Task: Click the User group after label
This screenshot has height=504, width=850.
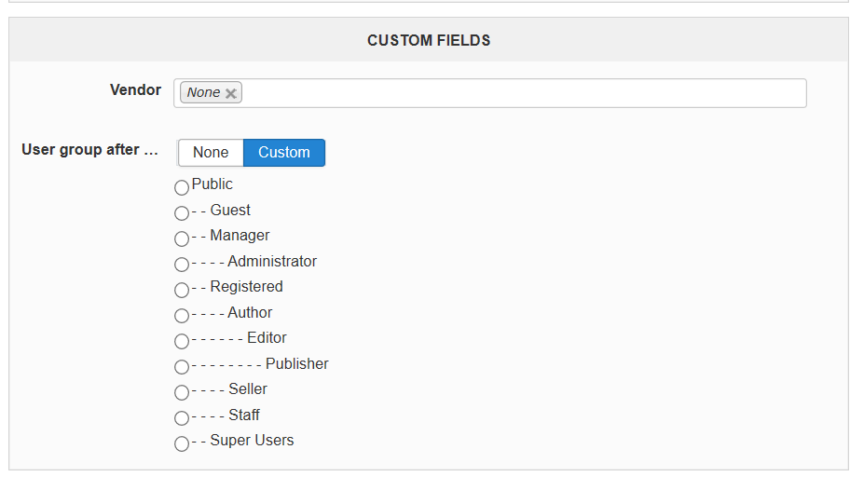Action: pyautogui.click(x=90, y=150)
